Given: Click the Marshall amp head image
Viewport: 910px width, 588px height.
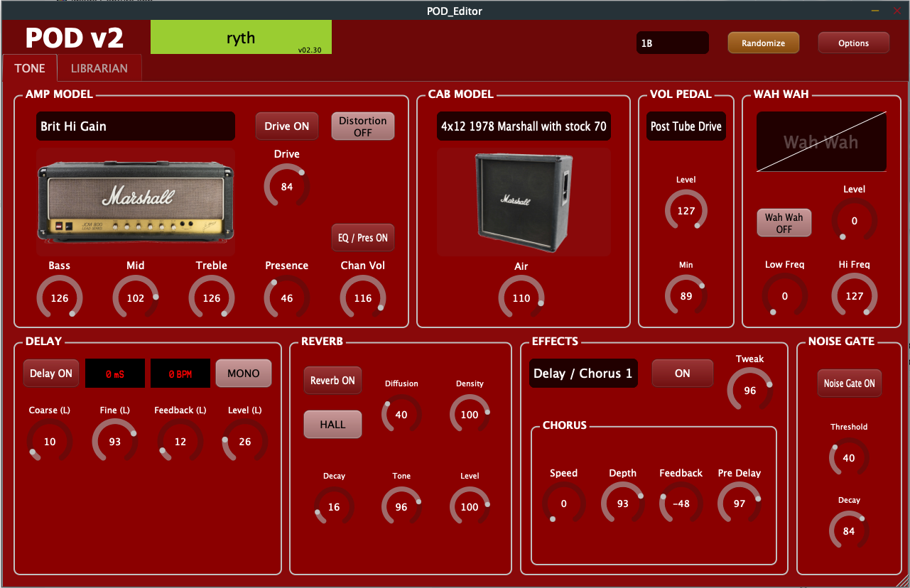Looking at the screenshot, I should click(x=136, y=202).
